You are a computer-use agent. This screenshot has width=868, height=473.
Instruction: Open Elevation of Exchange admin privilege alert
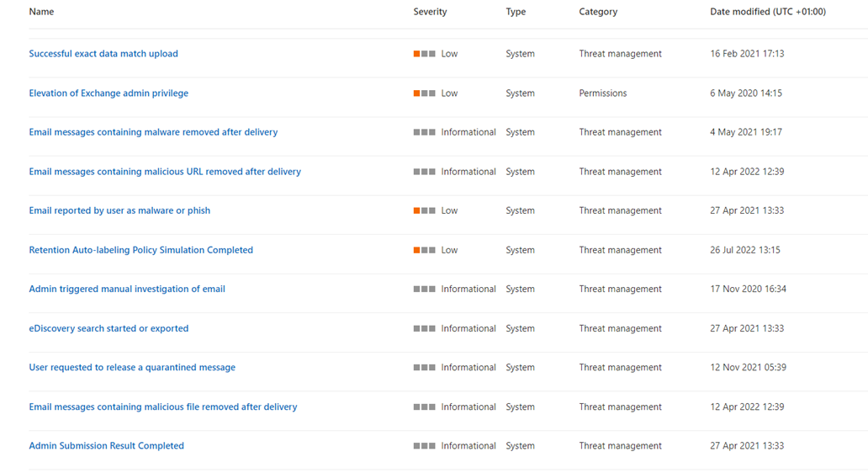pyautogui.click(x=108, y=93)
